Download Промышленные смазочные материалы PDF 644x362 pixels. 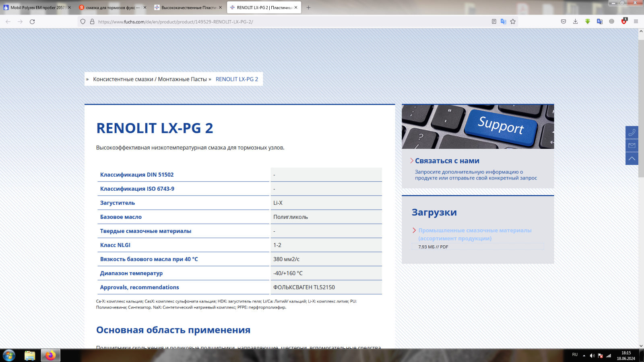click(x=475, y=234)
